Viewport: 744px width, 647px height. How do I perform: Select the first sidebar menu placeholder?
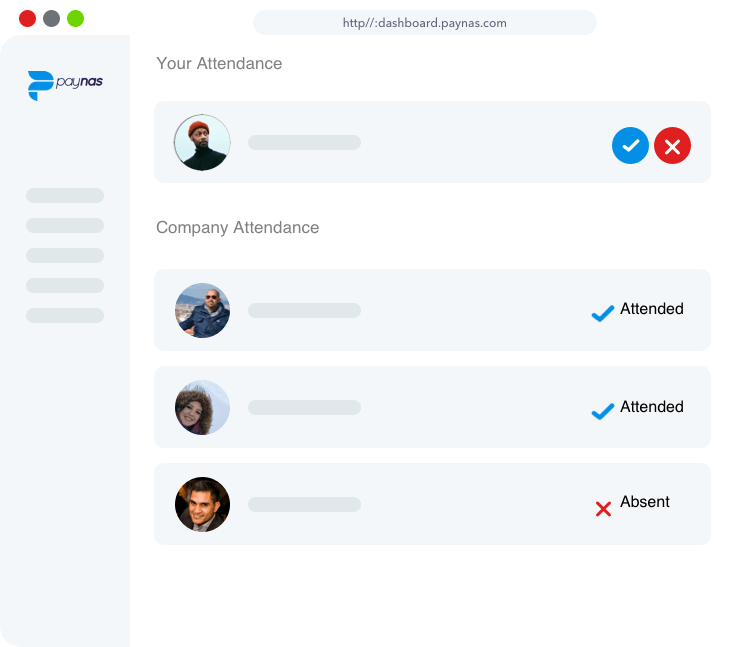[x=65, y=196]
